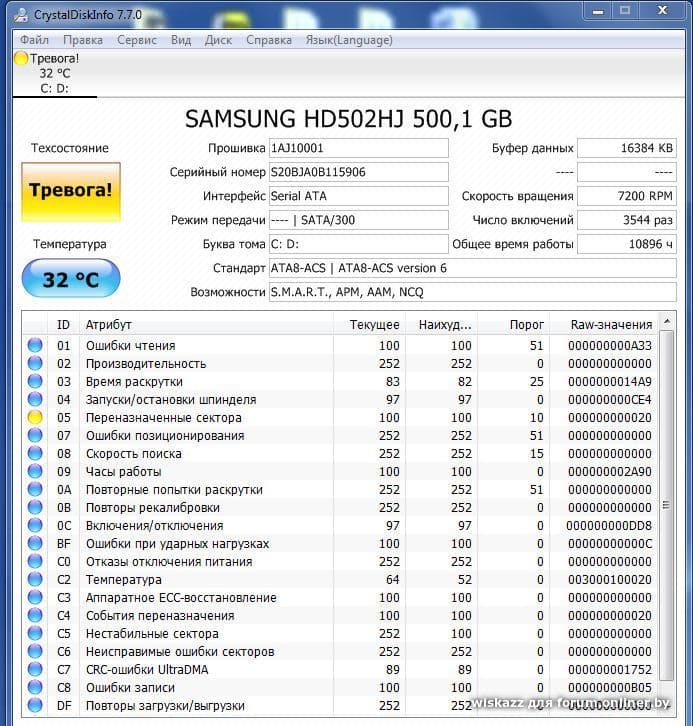Screen dimensions: 693x726
Task: Click the status icon in the C2 Температура row
Action: coord(35,579)
